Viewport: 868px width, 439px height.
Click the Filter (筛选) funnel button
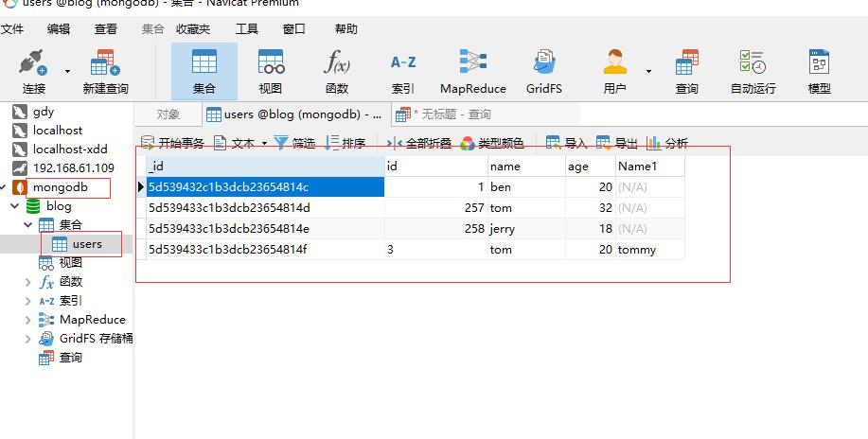tap(294, 144)
